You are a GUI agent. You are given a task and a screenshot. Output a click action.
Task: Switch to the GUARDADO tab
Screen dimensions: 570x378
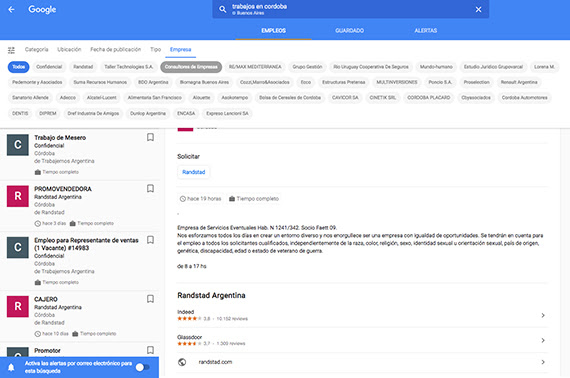(349, 31)
